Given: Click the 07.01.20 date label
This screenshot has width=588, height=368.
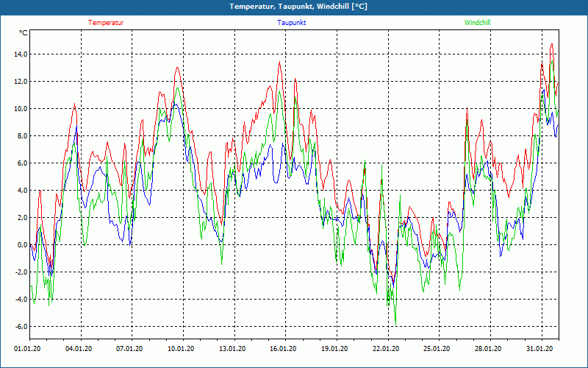Looking at the screenshot, I should click(x=129, y=349).
